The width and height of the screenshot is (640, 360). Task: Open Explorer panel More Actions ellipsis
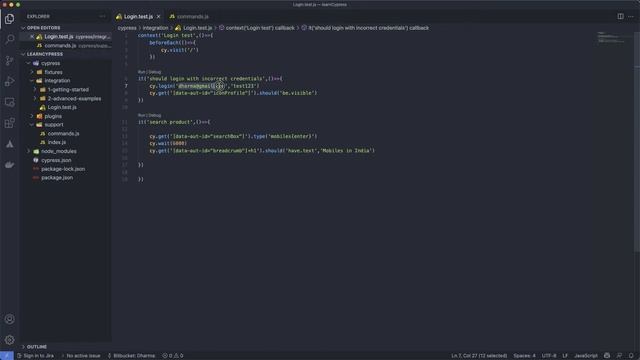click(102, 16)
